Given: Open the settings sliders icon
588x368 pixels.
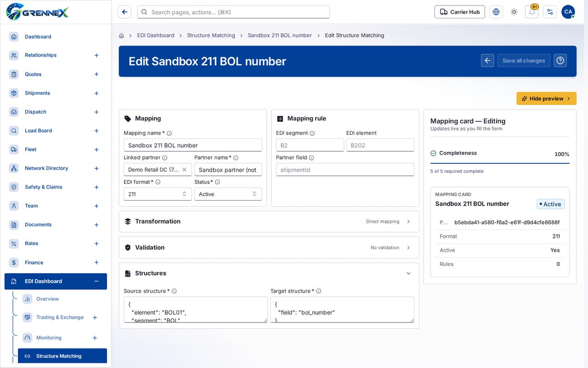Looking at the screenshot, I should [x=550, y=12].
